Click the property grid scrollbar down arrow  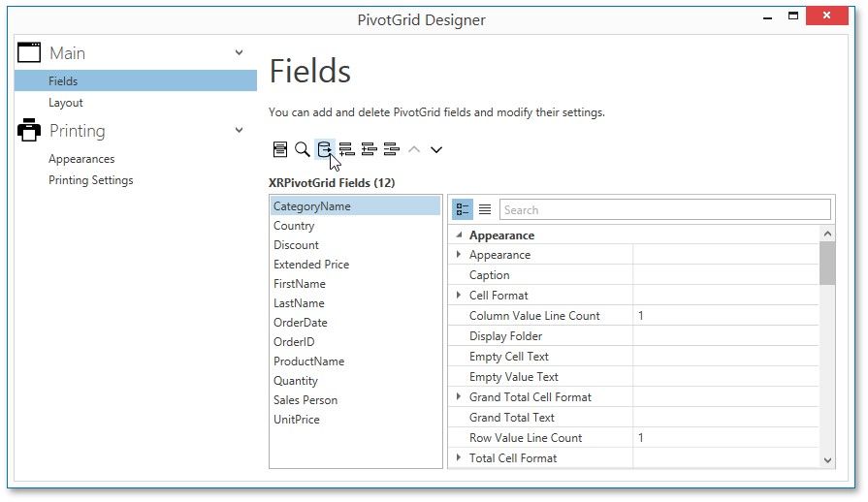pyautogui.click(x=827, y=460)
